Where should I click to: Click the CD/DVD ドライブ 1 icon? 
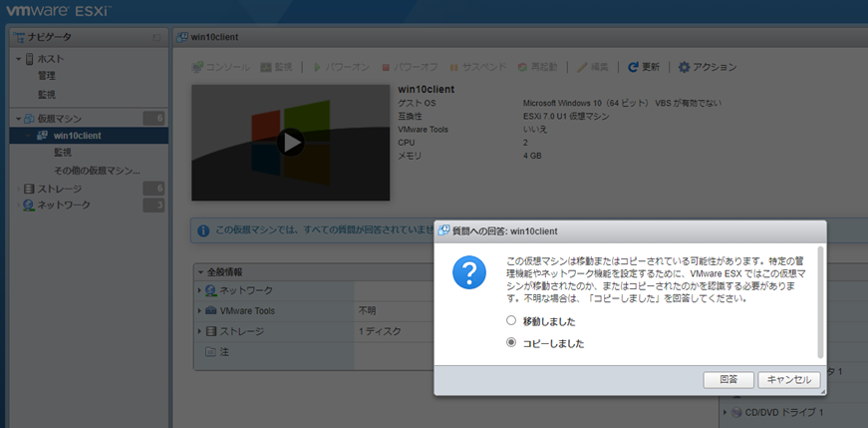(x=735, y=412)
